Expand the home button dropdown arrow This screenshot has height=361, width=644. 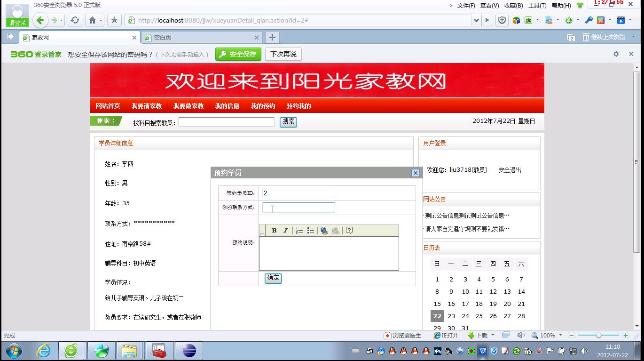click(101, 20)
